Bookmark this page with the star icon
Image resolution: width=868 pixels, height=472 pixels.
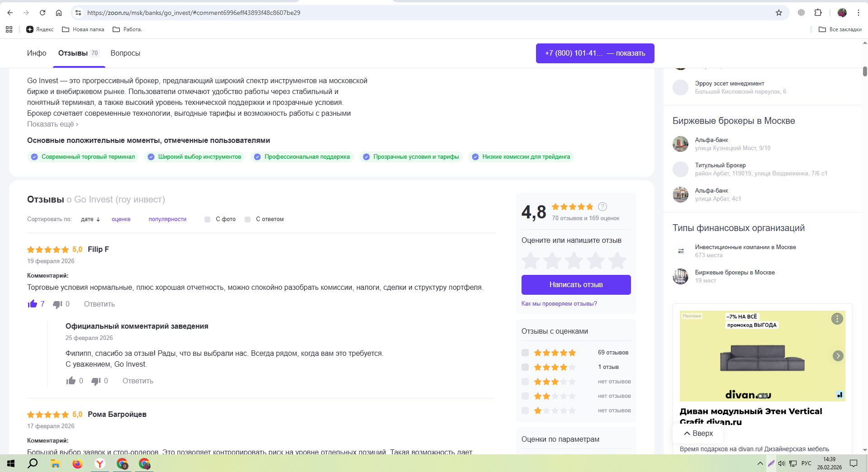(x=779, y=13)
